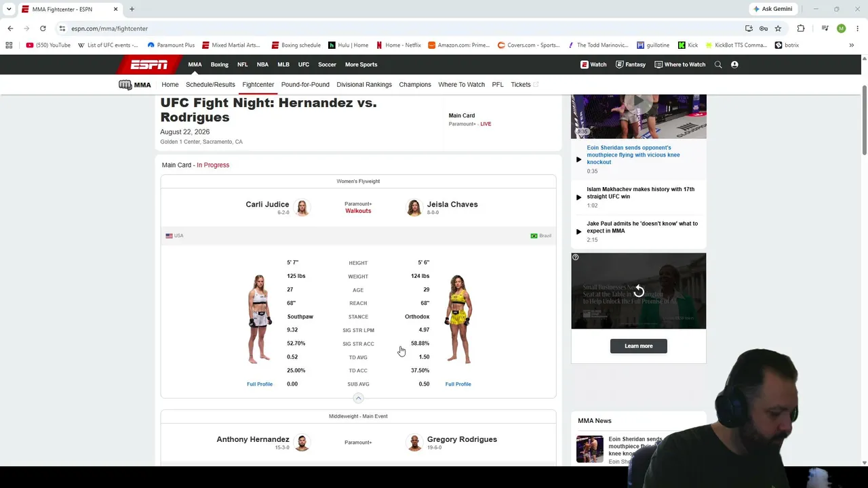Open the saved passwords key icon
The image size is (868, 488).
(764, 28)
